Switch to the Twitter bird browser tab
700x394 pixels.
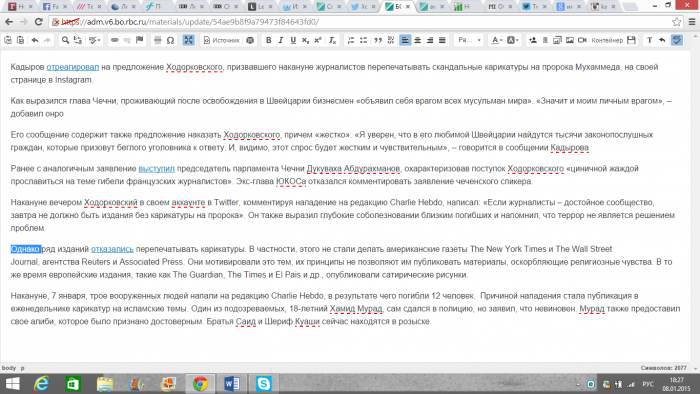point(361,7)
